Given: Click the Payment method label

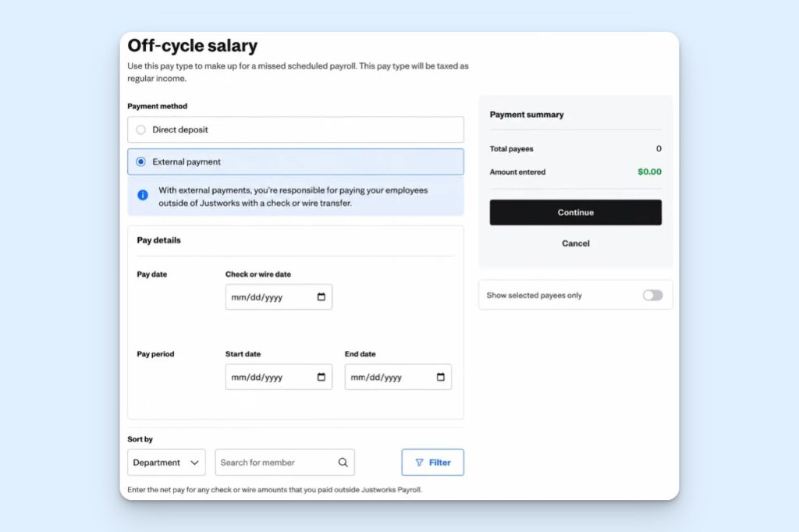Looking at the screenshot, I should click(x=158, y=106).
